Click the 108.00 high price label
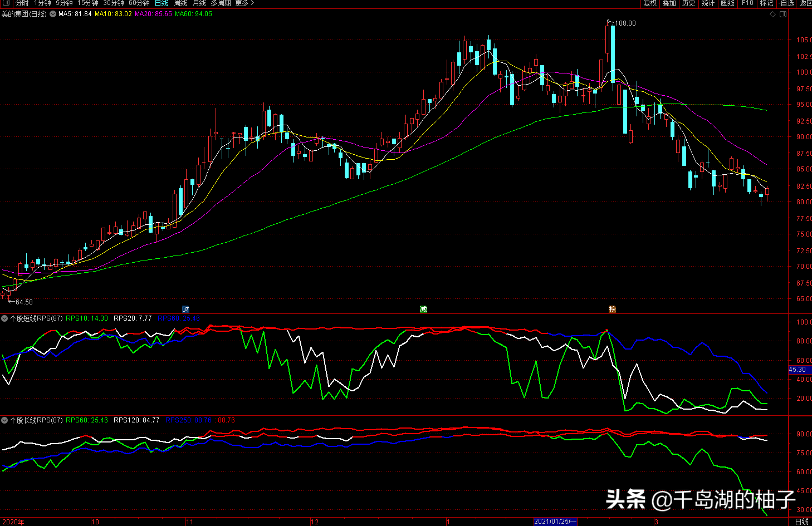Image resolution: width=812 pixels, height=526 pixels. 625,23
